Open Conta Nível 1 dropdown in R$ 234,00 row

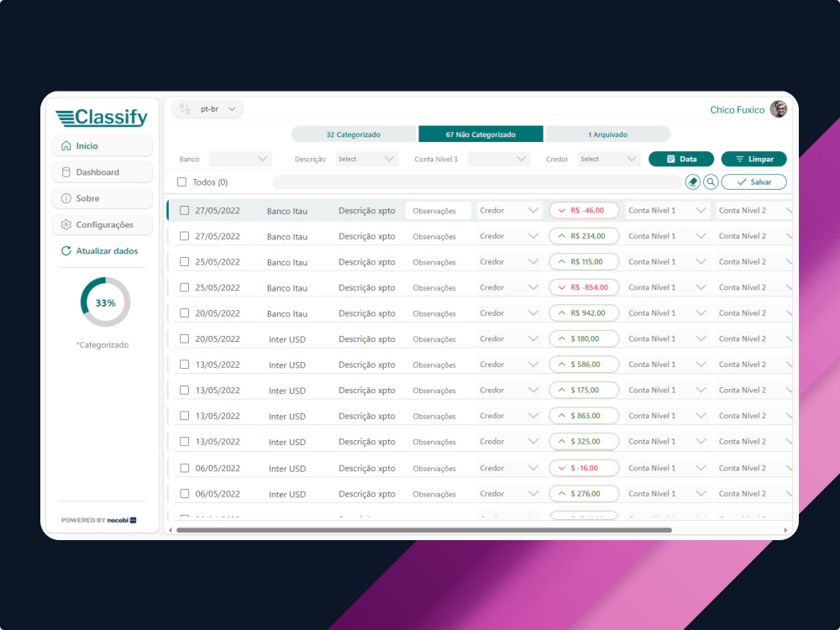668,236
